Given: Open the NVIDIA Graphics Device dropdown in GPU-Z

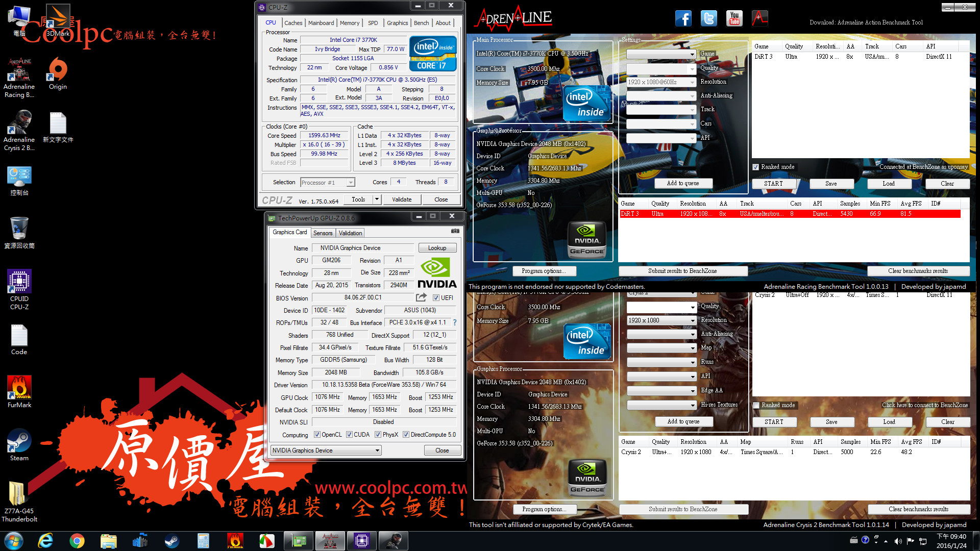Looking at the screenshot, I should tap(326, 450).
